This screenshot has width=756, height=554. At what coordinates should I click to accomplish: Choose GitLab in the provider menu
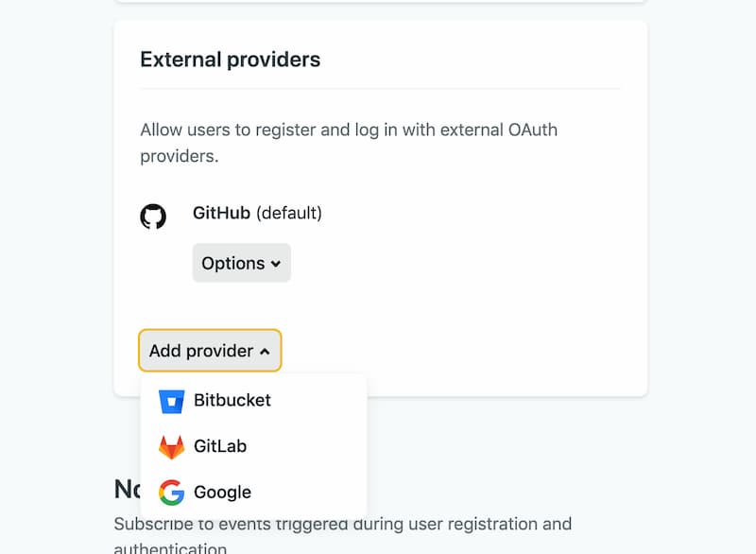220,446
